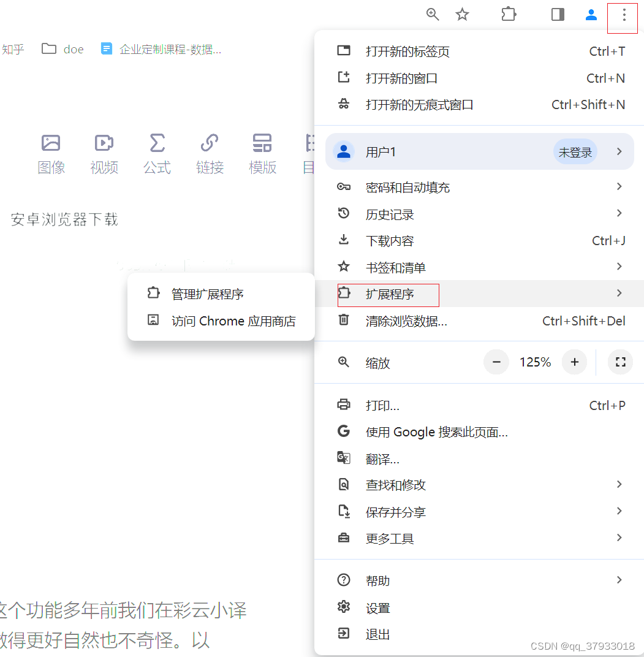
Task: Open the doe bookmark folder
Action: 63,49
